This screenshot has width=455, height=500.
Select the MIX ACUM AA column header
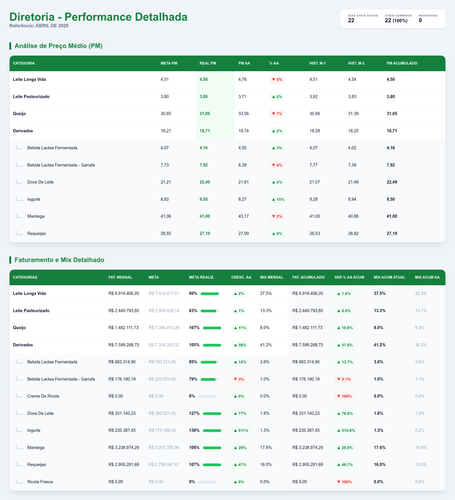(427, 277)
